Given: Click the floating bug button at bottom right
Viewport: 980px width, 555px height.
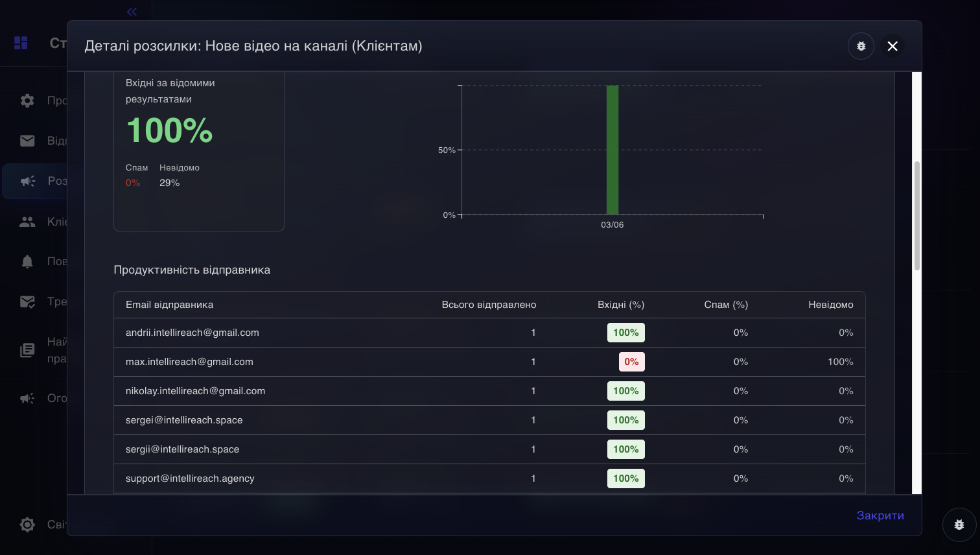Looking at the screenshot, I should point(959,525).
